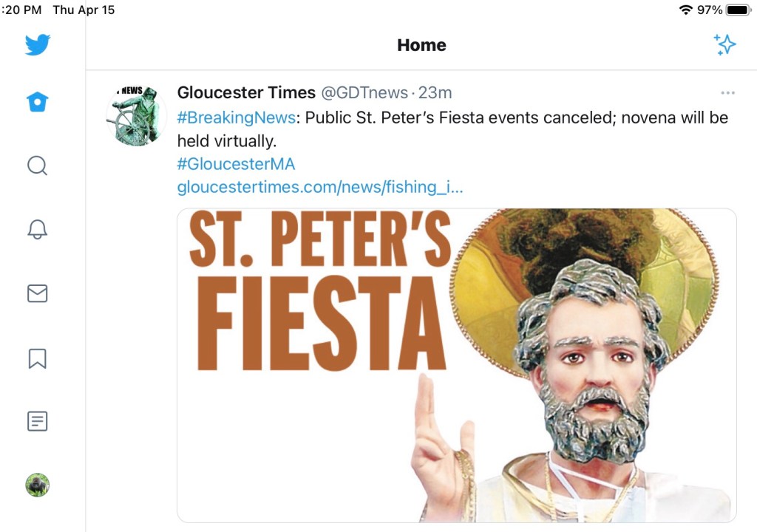The width and height of the screenshot is (757, 532).
Task: Open the #GloucesterMA hashtag
Action: pyautogui.click(x=236, y=164)
